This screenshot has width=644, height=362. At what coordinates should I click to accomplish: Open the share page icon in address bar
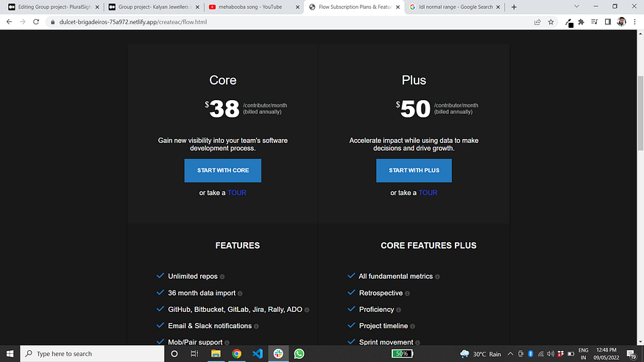(537, 22)
